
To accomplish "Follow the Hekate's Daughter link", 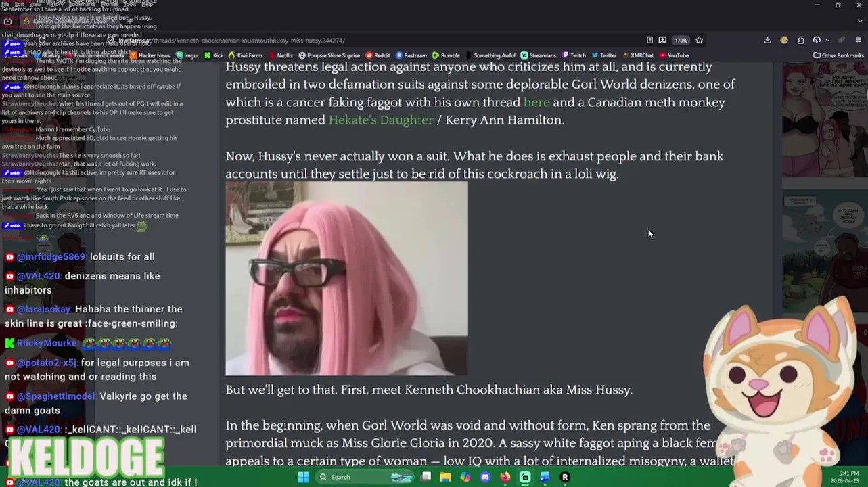I will [381, 120].
